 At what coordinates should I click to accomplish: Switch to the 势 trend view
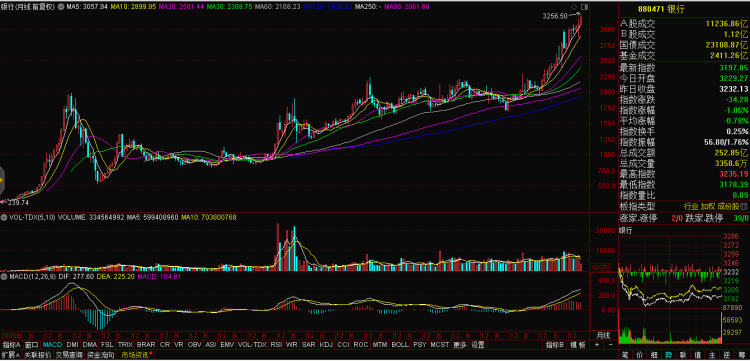click(669, 355)
